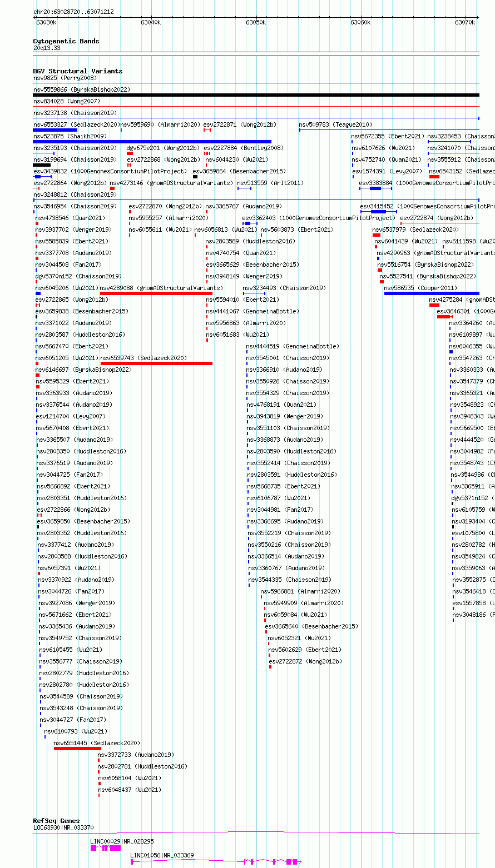Screen dimensions: 495x868
Task: Select esv1574391 (Levy2007) label
Action: click(x=387, y=171)
